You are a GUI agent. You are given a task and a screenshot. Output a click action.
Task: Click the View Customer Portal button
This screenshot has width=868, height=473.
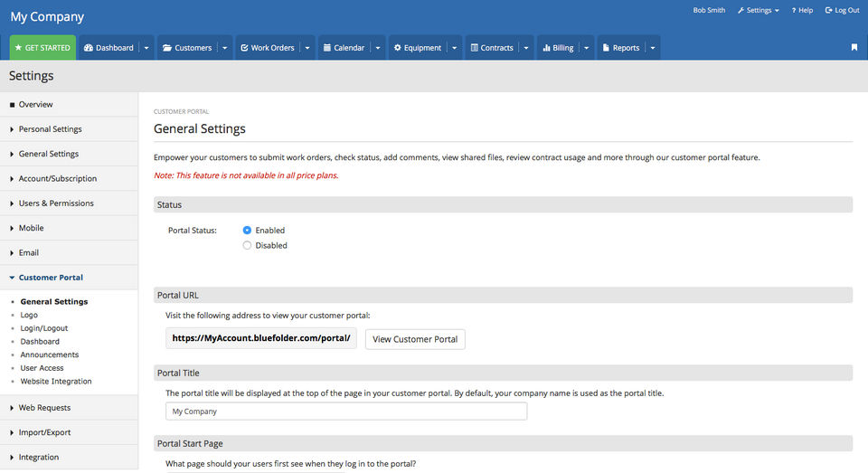[x=415, y=339]
